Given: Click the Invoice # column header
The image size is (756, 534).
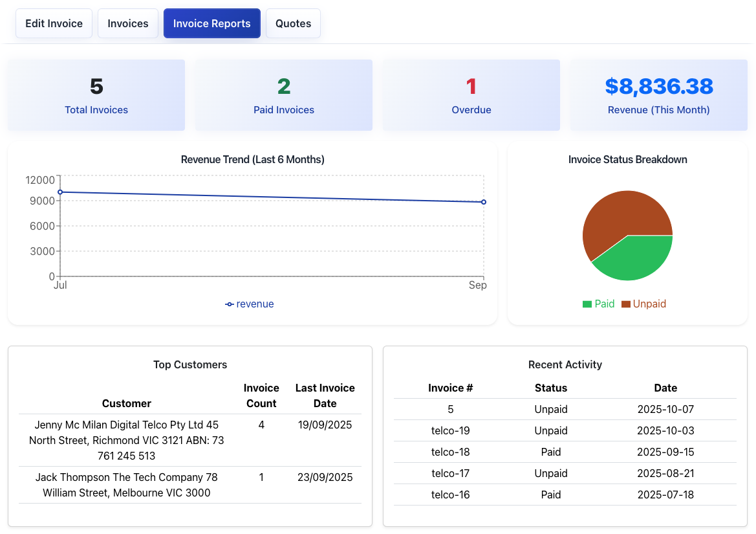Looking at the screenshot, I should click(450, 388).
